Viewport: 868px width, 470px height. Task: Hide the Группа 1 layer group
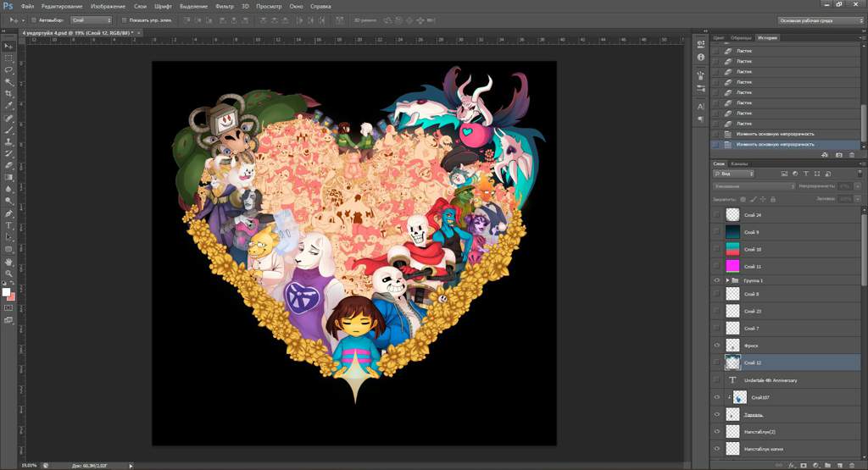click(x=717, y=280)
